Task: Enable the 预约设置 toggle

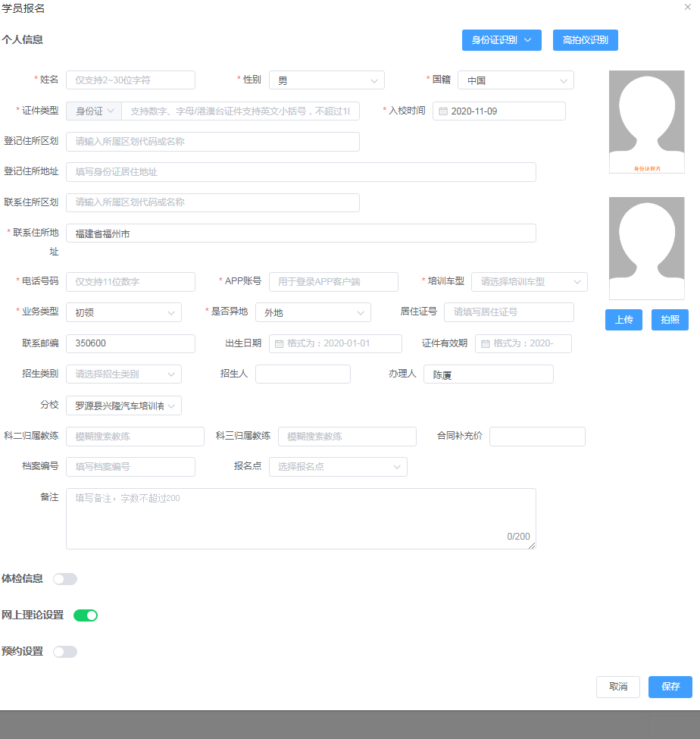Action: click(65, 651)
